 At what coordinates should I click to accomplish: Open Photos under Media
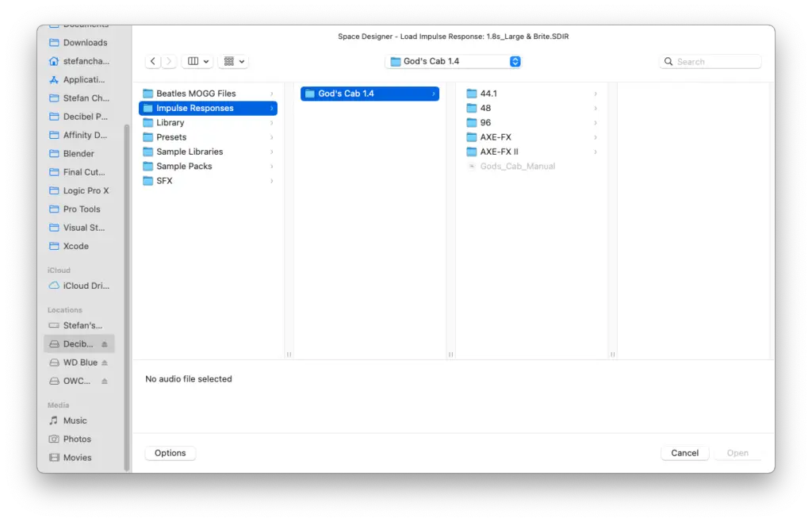tap(79, 439)
